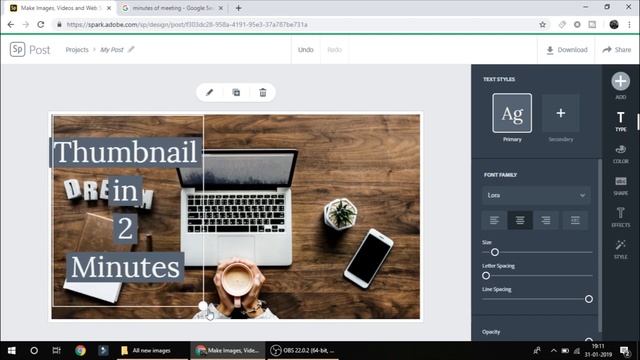The height and width of the screenshot is (360, 640).
Task: Click the Redo button
Action: pos(335,49)
